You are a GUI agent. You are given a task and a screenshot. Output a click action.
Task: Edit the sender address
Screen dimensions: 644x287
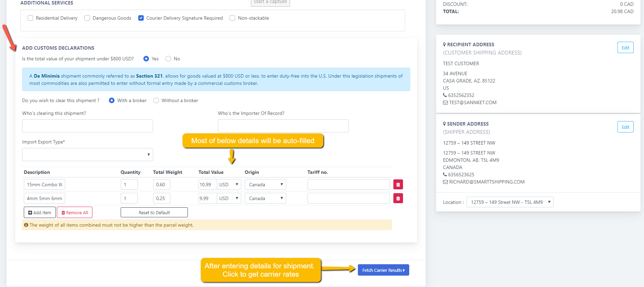tap(625, 127)
